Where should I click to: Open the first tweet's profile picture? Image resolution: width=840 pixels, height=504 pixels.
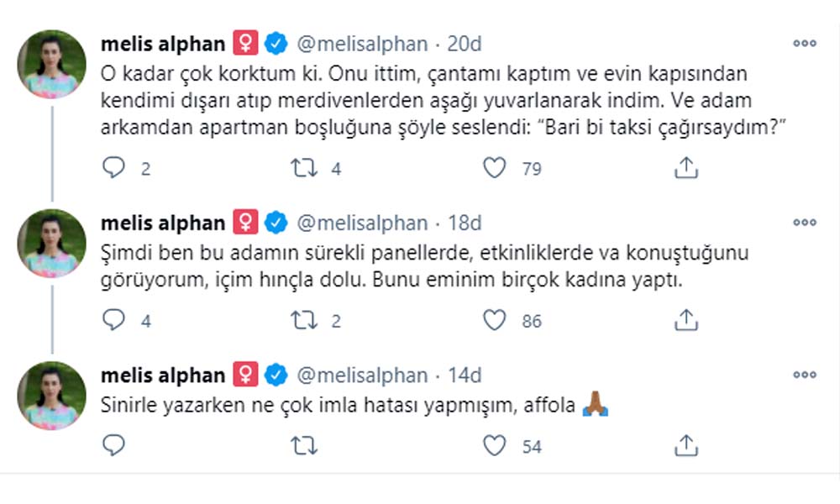click(x=52, y=65)
